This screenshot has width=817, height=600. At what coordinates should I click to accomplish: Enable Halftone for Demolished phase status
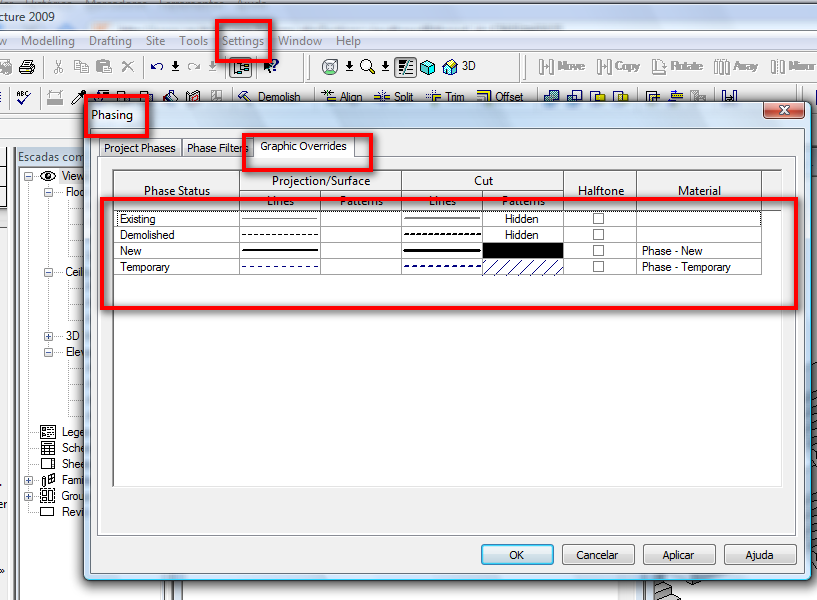(599, 235)
